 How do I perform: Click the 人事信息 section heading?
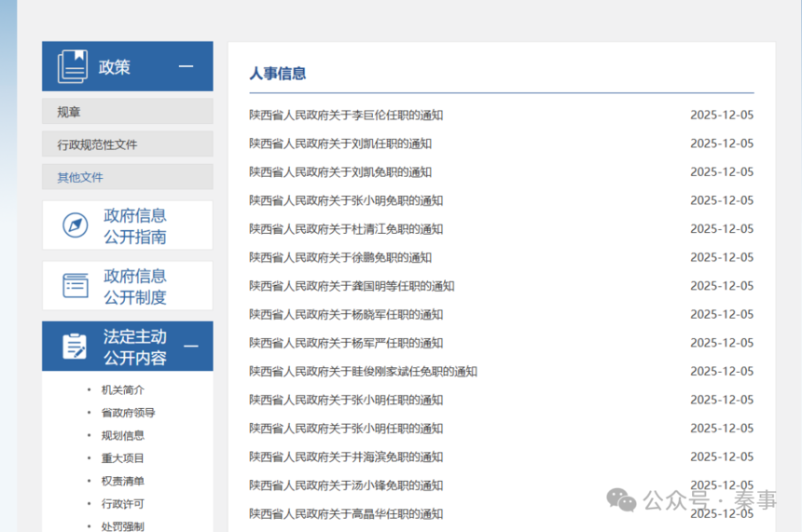pyautogui.click(x=278, y=74)
